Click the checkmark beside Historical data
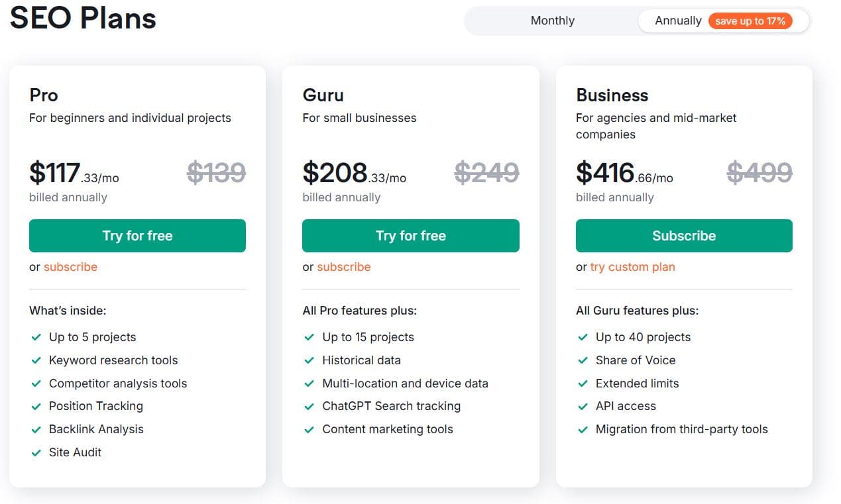 coord(309,360)
